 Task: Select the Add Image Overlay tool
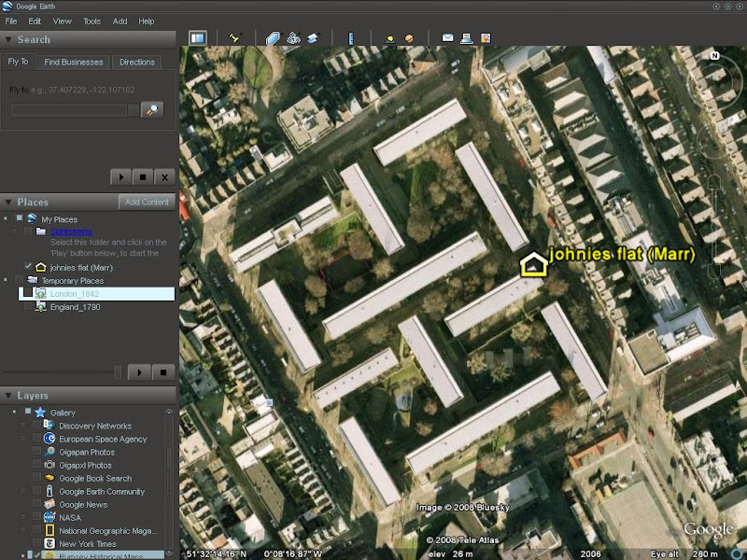313,38
